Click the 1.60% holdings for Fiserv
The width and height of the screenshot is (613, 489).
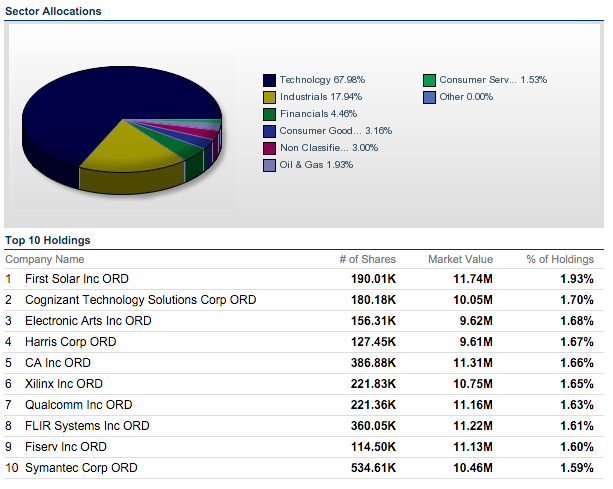click(577, 447)
